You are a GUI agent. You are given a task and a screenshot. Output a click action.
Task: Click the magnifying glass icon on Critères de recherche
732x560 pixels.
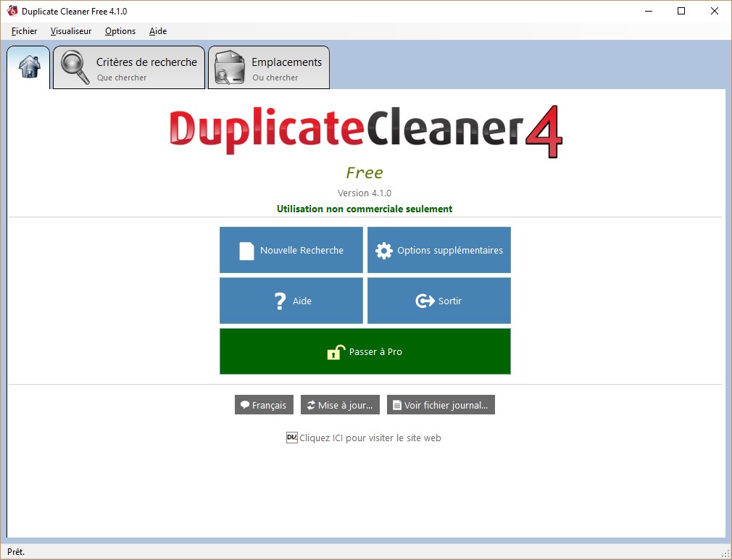(x=75, y=67)
